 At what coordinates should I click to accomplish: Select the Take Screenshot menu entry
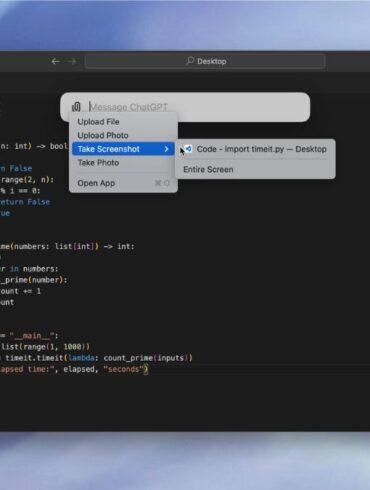123,149
